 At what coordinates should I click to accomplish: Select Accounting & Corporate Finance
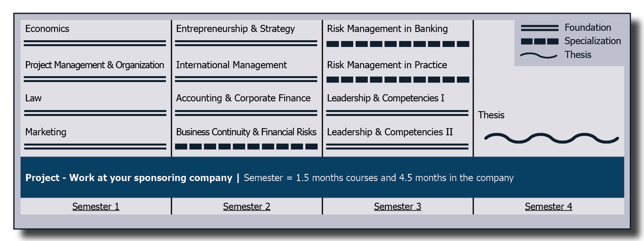click(x=243, y=98)
